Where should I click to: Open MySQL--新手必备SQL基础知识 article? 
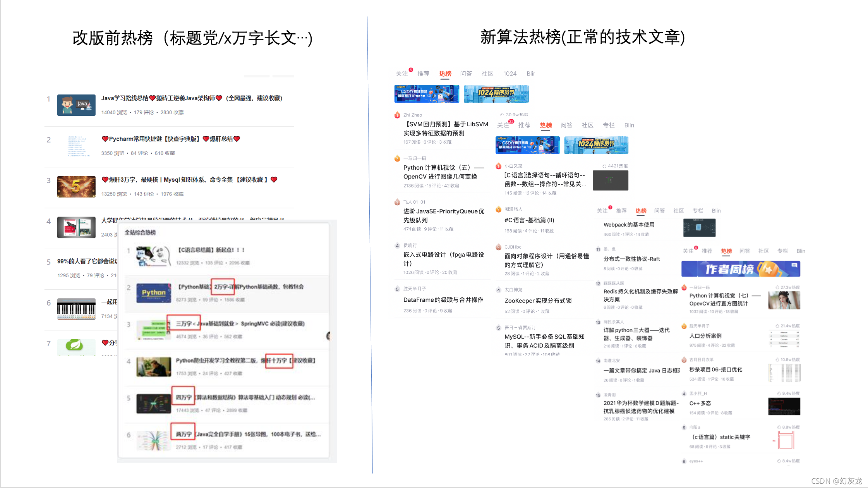point(544,341)
